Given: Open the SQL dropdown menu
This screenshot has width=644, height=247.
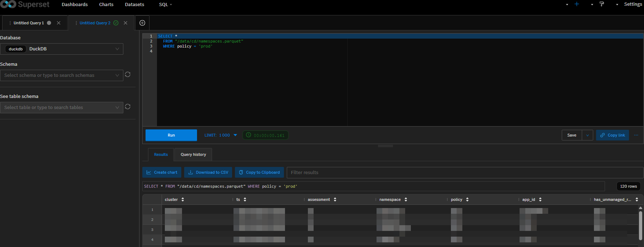Looking at the screenshot, I should [165, 4].
